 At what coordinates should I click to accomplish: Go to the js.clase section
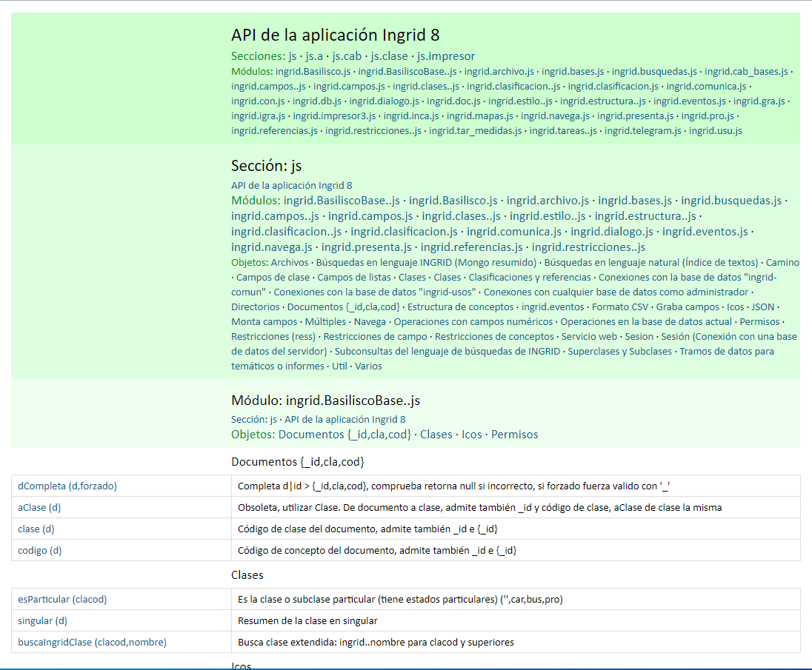(x=389, y=56)
